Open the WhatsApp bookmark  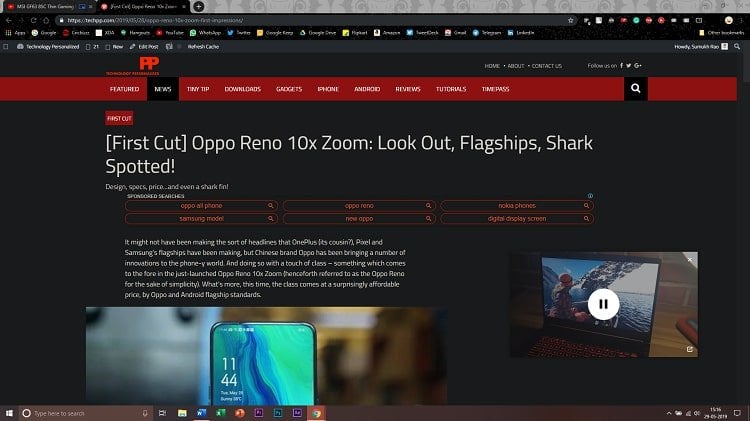[x=206, y=33]
